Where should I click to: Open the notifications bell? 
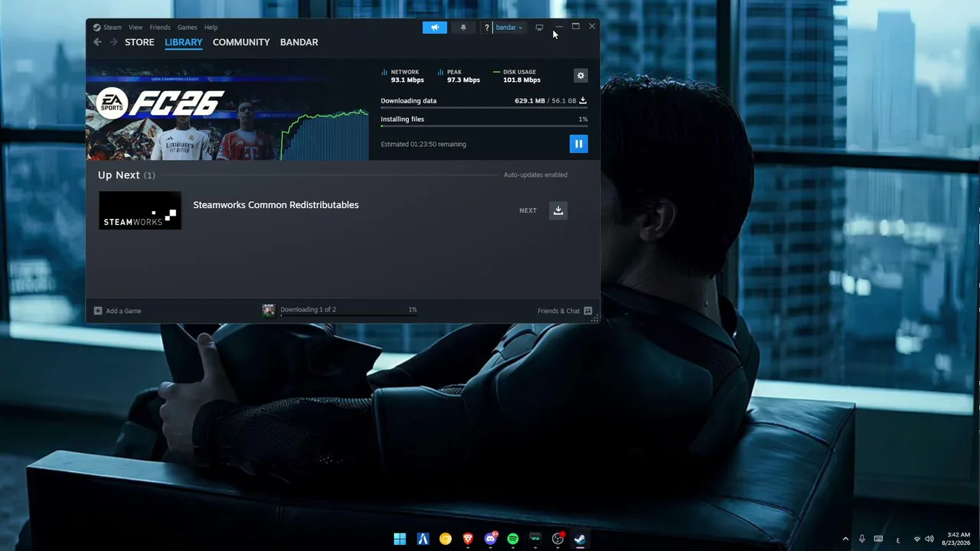tap(463, 28)
